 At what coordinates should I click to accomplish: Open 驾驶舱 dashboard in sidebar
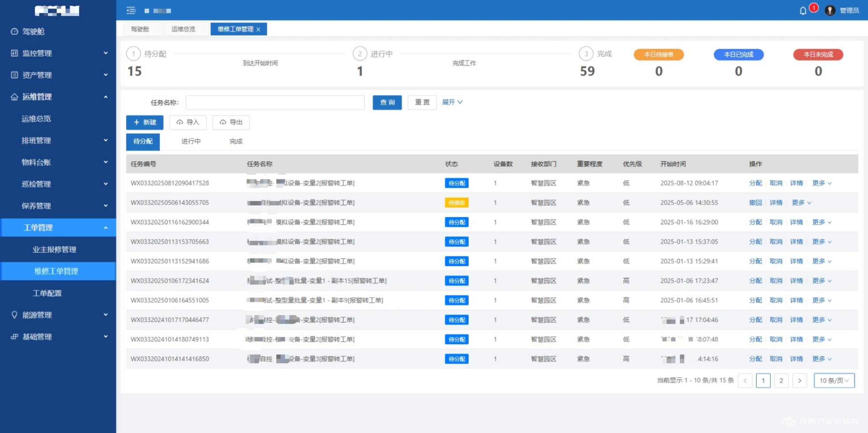tap(33, 32)
